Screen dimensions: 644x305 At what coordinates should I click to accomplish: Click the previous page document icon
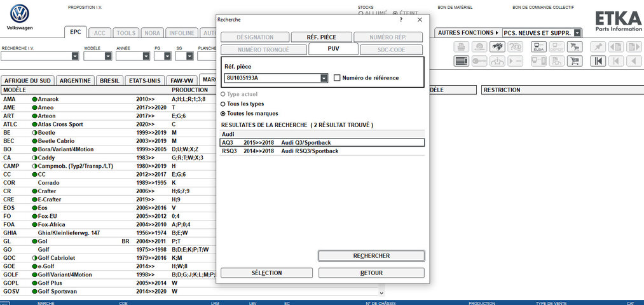click(x=617, y=47)
